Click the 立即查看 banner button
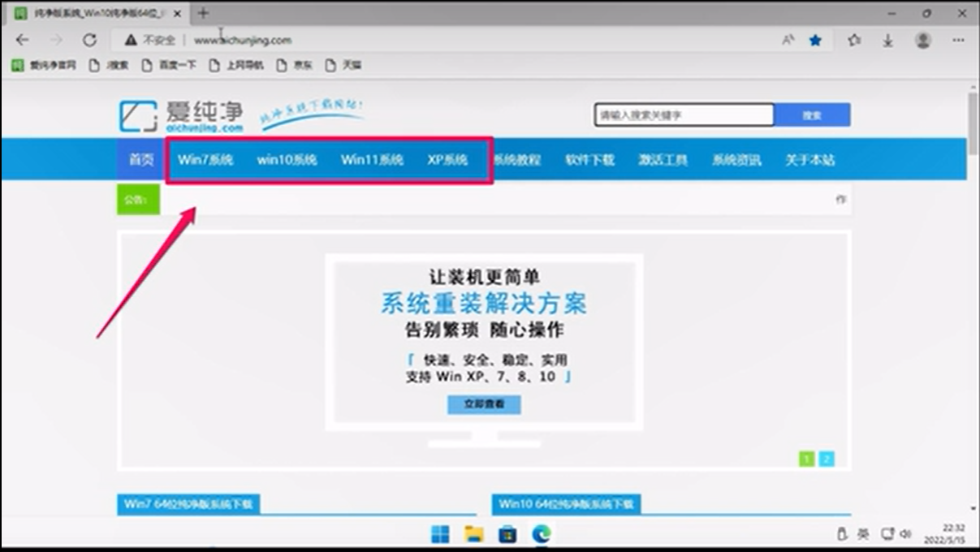This screenshot has width=980, height=552. 484,403
